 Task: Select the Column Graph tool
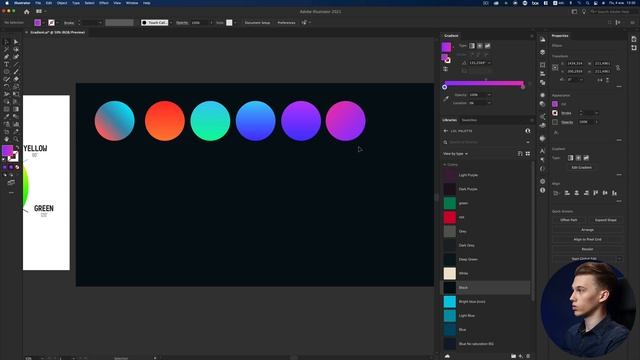pos(16,124)
